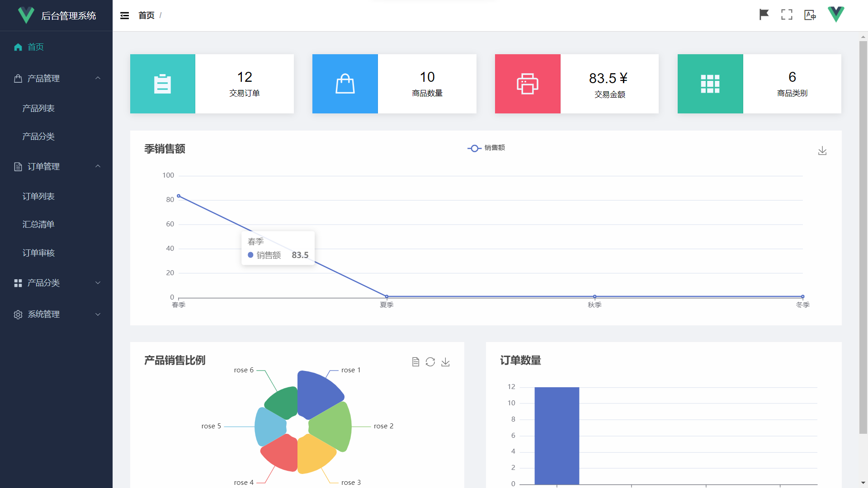Viewport: 868px width, 488px height.
Task: Refresh the 产品销售比例 chart
Action: pos(430,361)
